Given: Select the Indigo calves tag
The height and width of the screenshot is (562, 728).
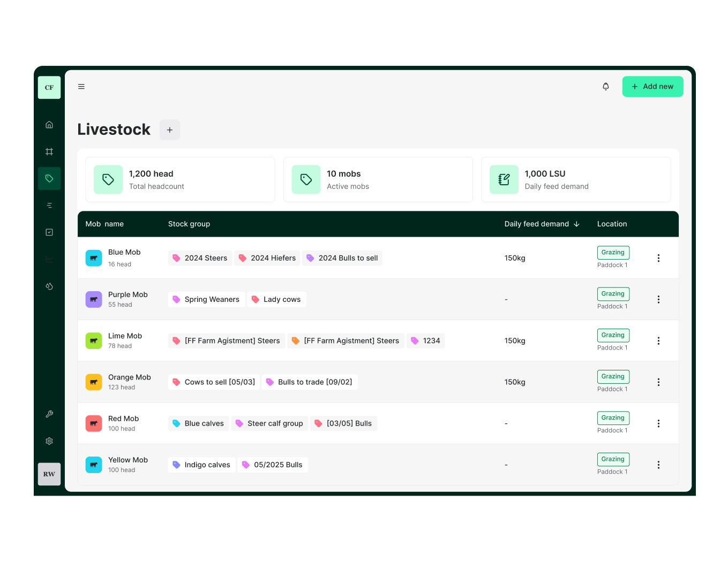Looking at the screenshot, I should click(202, 465).
